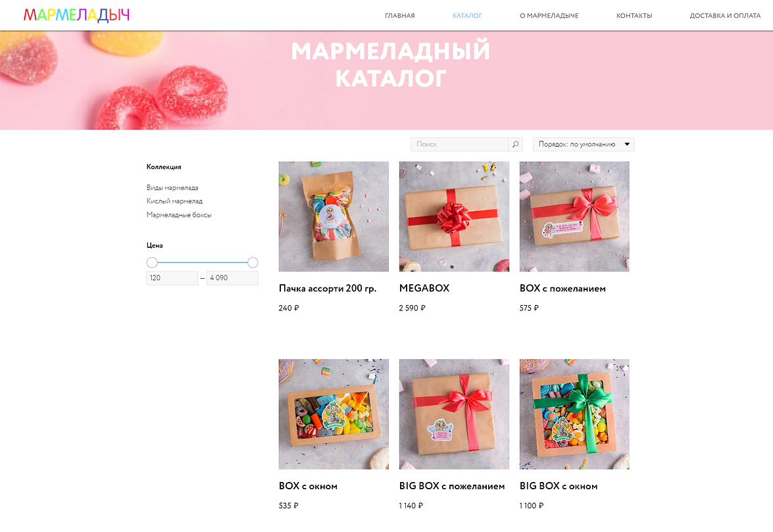Image resolution: width=773 pixels, height=532 pixels.
Task: Click the maximum price field 4 090
Action: tap(232, 278)
